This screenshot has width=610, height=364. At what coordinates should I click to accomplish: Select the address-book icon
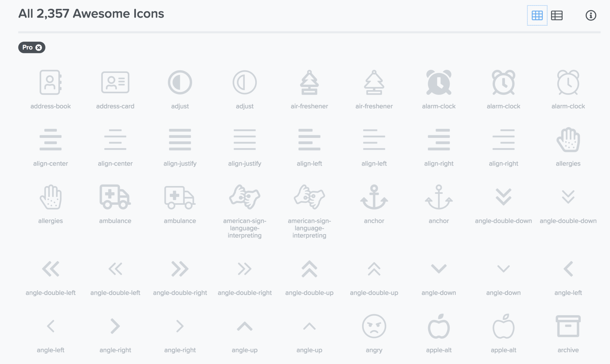point(50,82)
